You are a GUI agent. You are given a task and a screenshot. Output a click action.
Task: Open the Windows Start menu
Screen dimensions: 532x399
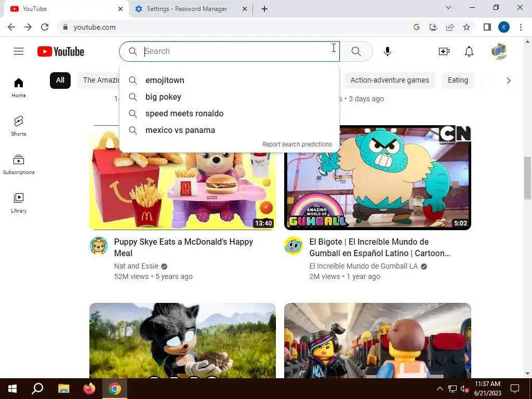[x=12, y=389]
